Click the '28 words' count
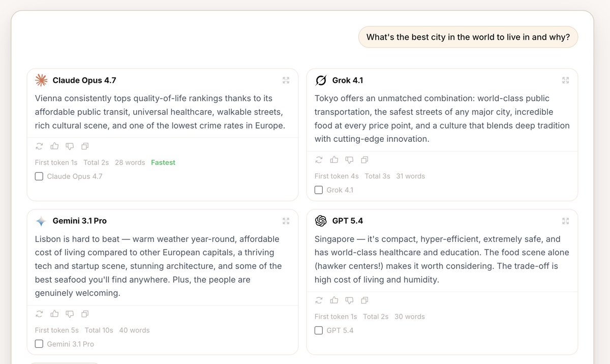This screenshot has width=610, height=364. [130, 163]
